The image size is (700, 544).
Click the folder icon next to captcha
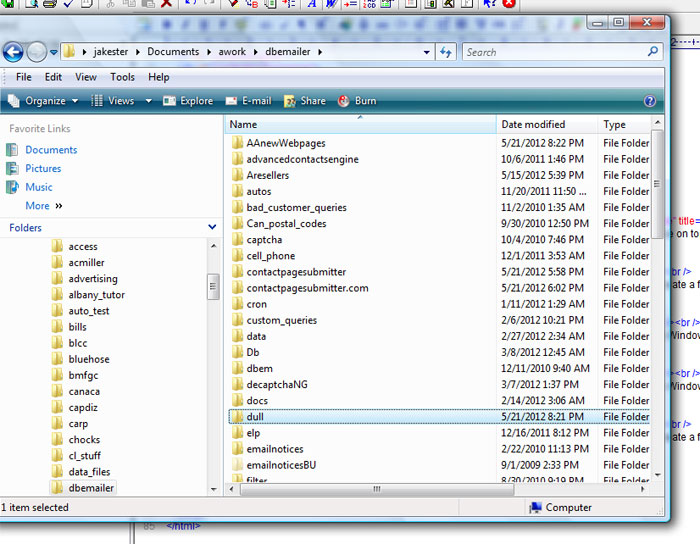click(238, 240)
